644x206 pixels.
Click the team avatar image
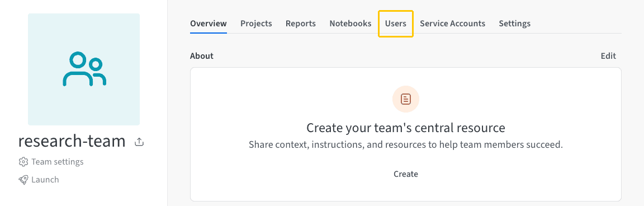(84, 69)
